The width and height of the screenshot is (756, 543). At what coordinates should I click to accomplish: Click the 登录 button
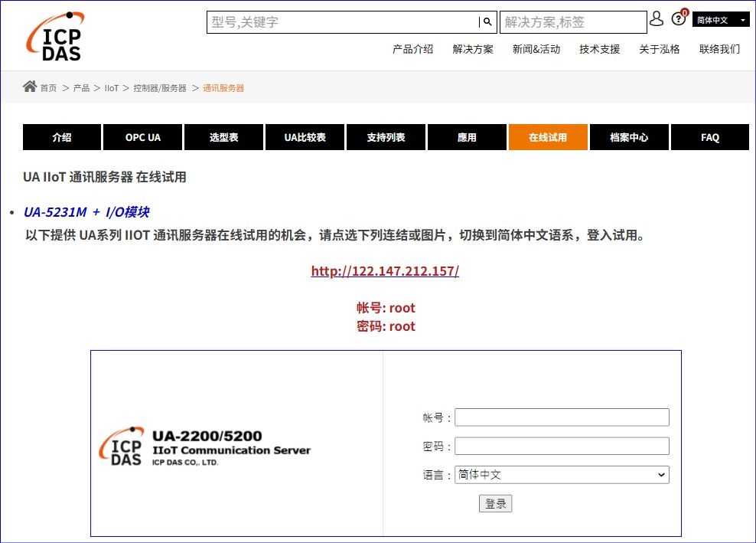[496, 503]
